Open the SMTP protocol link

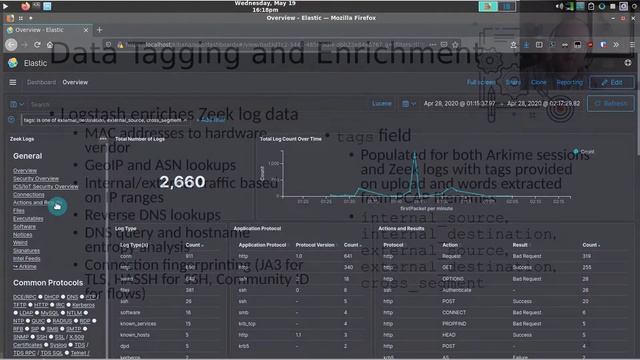[74, 329]
